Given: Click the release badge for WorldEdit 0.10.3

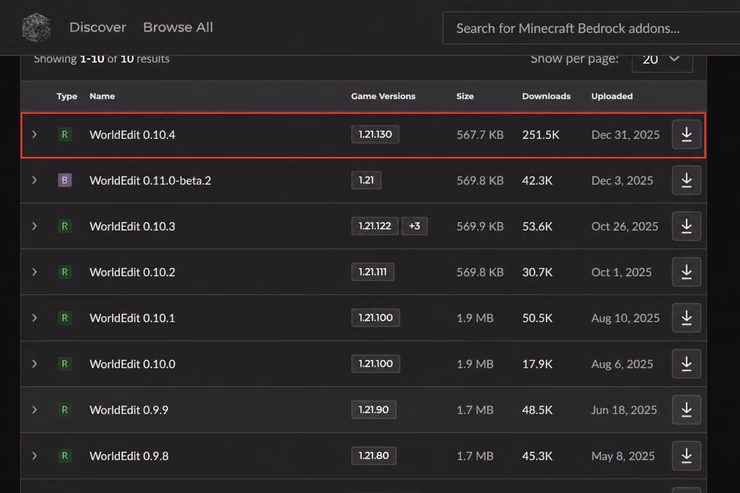Looking at the screenshot, I should pyautogui.click(x=65, y=226).
